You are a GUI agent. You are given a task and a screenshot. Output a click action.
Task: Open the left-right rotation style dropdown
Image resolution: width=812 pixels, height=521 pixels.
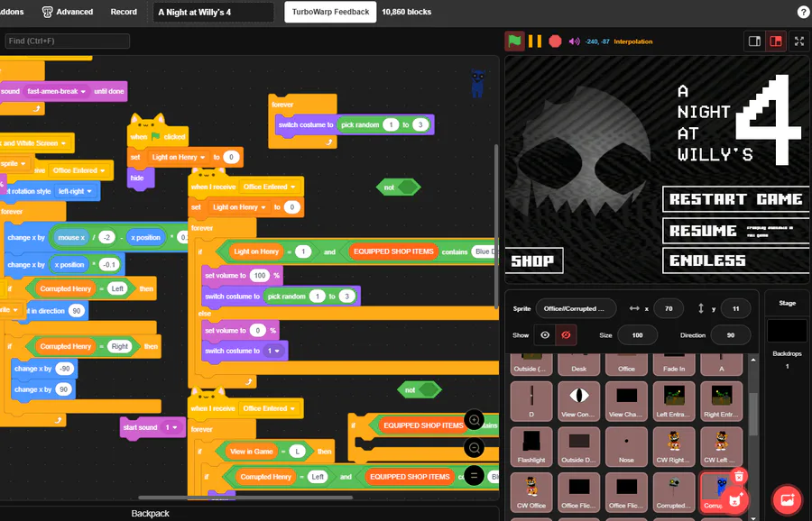pyautogui.click(x=75, y=191)
